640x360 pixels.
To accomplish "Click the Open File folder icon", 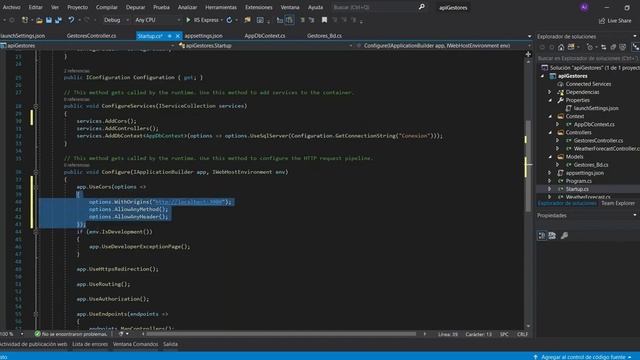I will pos(39,20).
